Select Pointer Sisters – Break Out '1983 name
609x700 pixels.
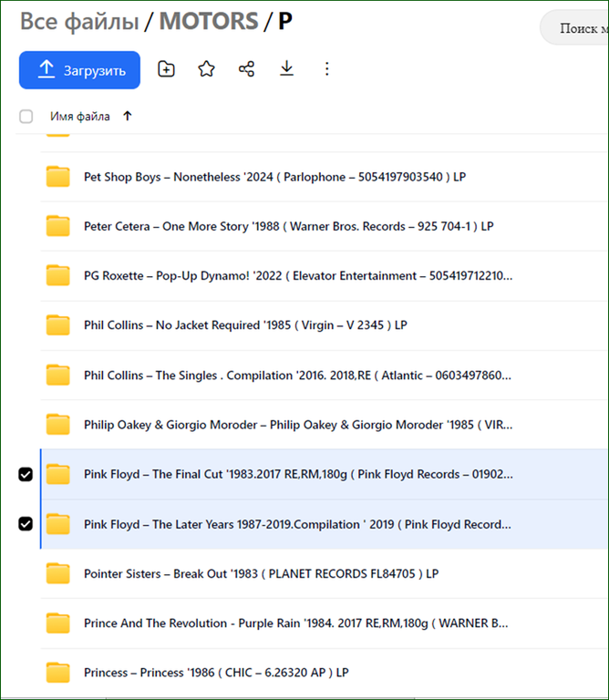(261, 573)
